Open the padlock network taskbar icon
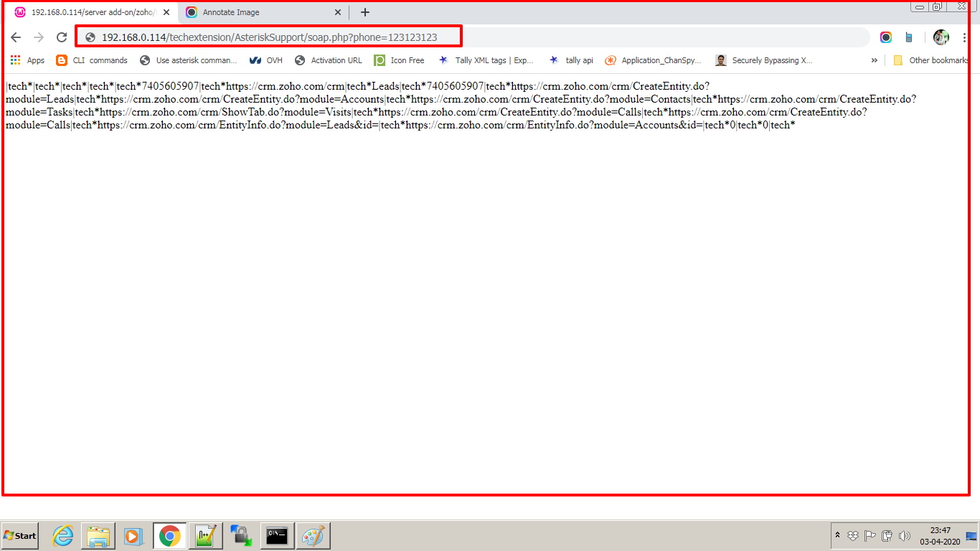 click(x=241, y=536)
